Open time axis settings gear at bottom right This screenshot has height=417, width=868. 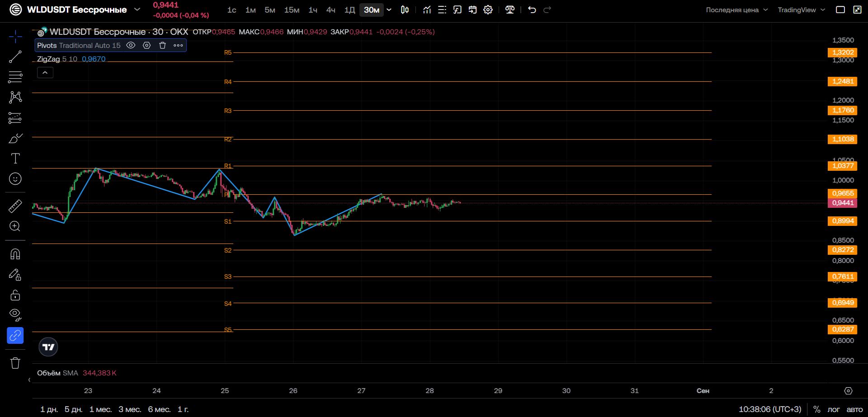849,391
